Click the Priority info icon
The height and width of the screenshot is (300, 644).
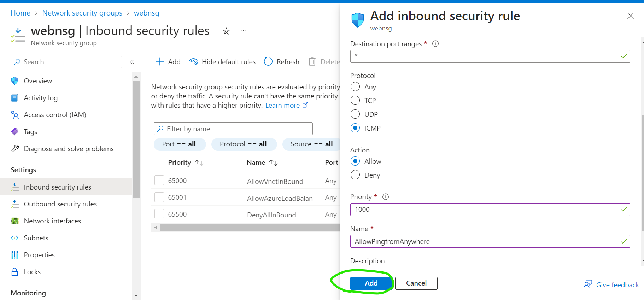click(386, 197)
